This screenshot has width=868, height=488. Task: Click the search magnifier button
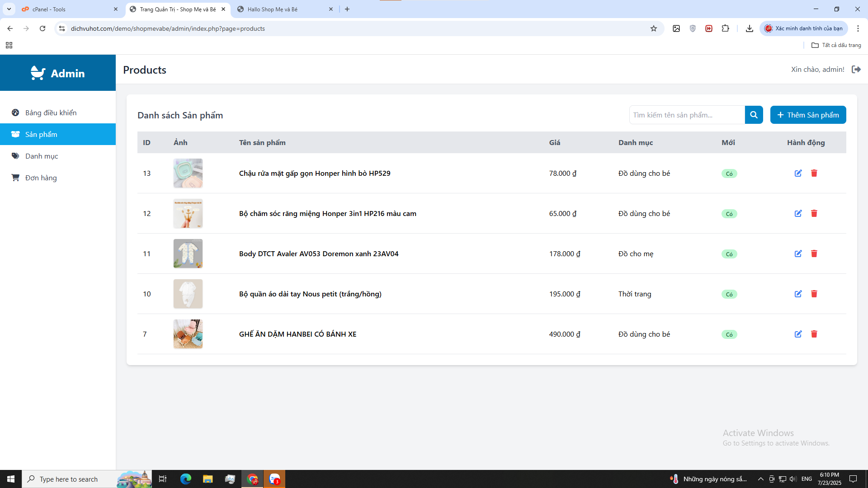coord(754,115)
